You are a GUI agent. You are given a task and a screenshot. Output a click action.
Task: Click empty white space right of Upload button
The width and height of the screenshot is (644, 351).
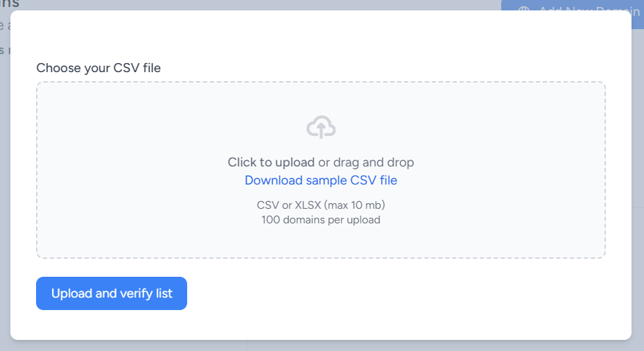click(x=407, y=293)
